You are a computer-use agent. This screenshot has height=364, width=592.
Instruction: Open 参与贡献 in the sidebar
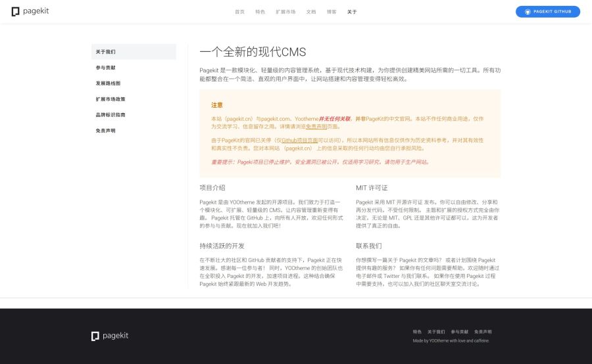[x=105, y=68]
